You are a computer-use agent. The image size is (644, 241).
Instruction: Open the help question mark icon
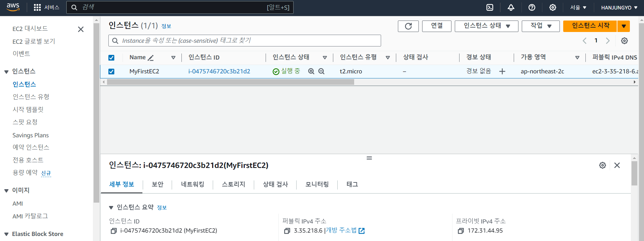tap(532, 7)
